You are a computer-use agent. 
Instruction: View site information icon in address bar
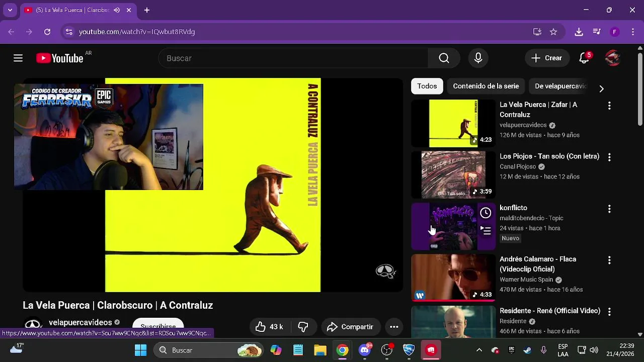pos(69,32)
